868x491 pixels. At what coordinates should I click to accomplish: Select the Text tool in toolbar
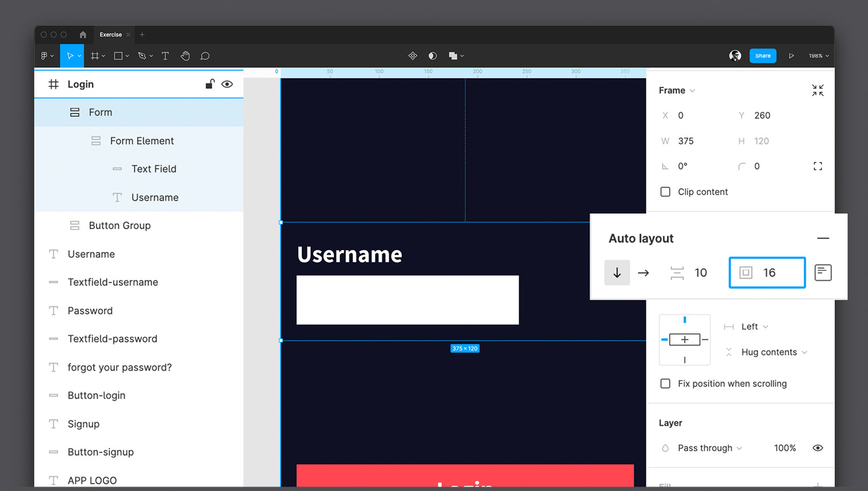[165, 56]
